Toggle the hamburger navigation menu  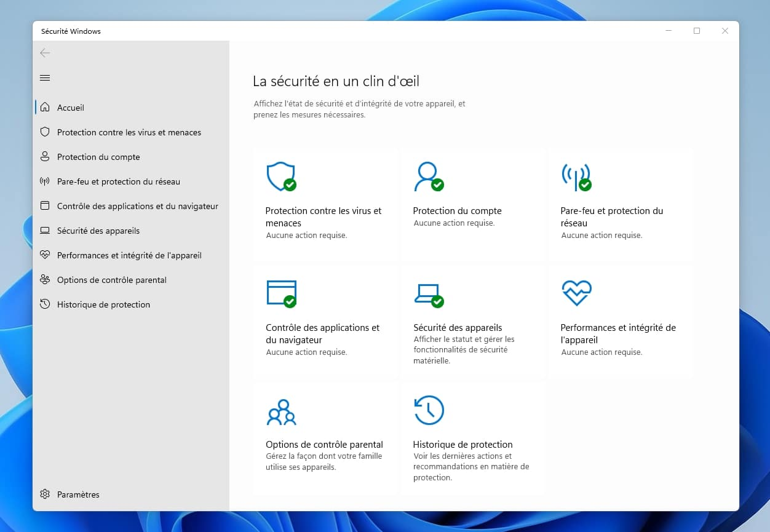(45, 77)
